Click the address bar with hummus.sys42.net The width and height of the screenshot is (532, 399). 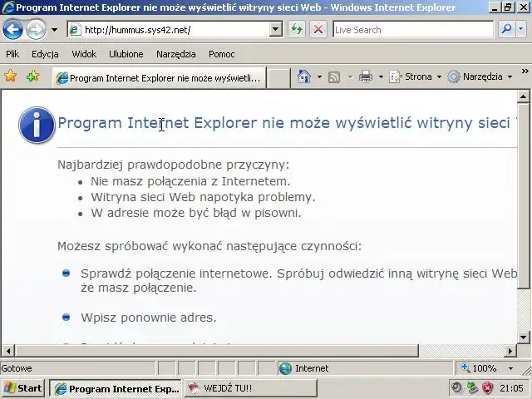(x=169, y=30)
